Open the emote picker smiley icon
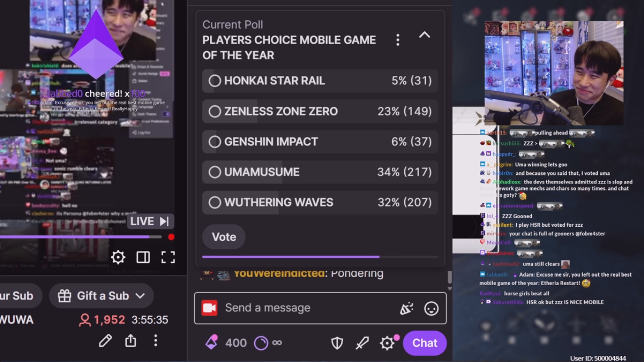The height and width of the screenshot is (362, 644). pos(431,308)
